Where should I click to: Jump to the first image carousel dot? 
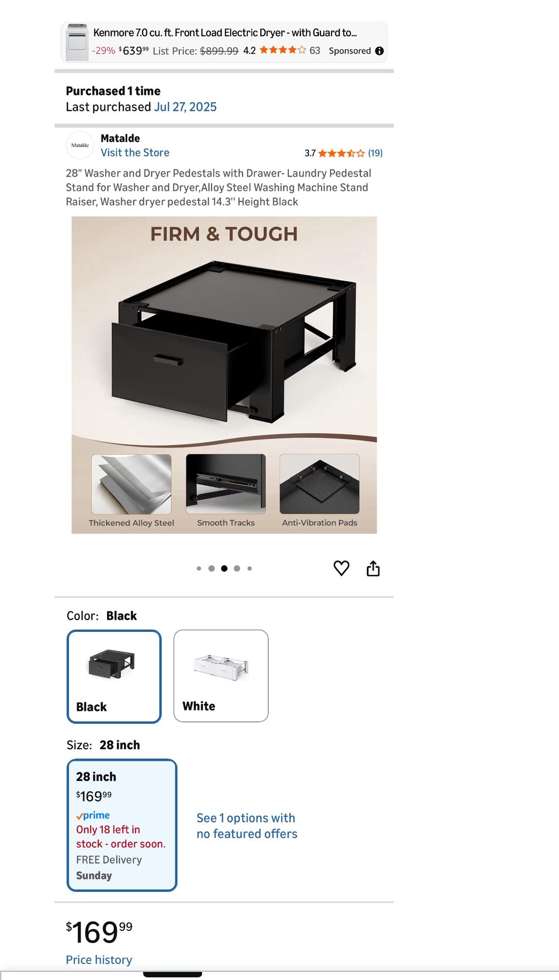click(199, 568)
